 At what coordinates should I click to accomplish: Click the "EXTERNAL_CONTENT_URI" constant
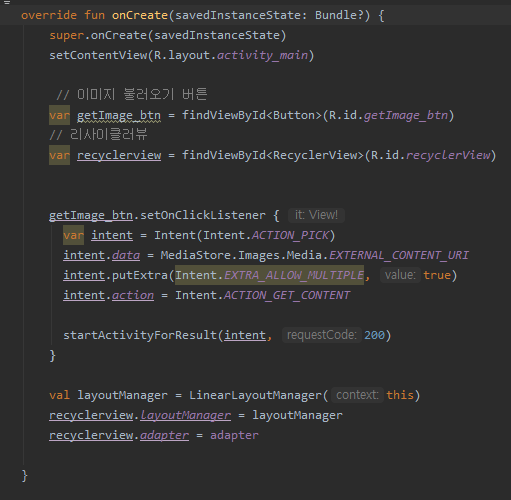(399, 255)
